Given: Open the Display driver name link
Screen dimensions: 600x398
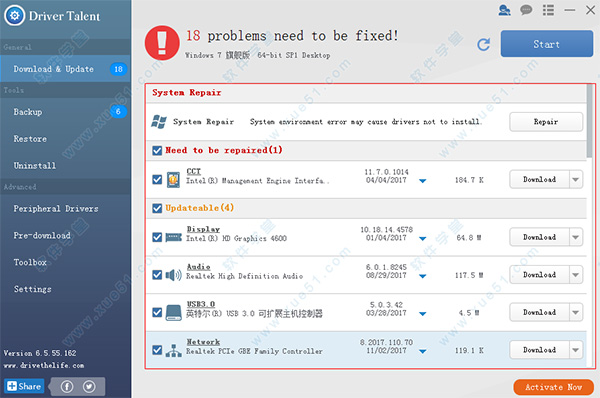Looking at the screenshot, I should 203,229.
